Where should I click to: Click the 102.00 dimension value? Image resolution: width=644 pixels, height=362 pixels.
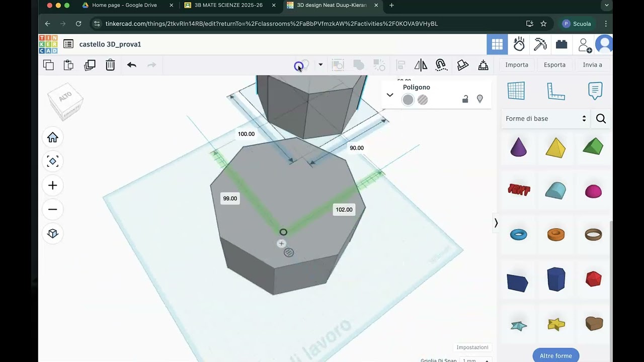[x=344, y=210]
